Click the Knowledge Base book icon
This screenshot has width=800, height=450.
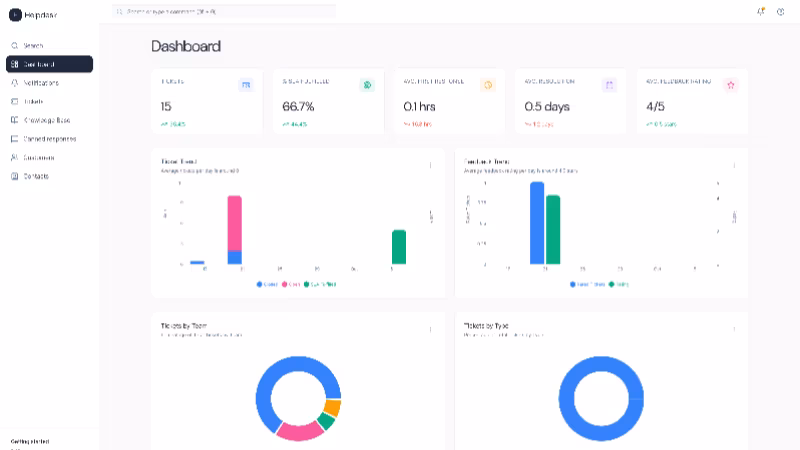pos(14,120)
